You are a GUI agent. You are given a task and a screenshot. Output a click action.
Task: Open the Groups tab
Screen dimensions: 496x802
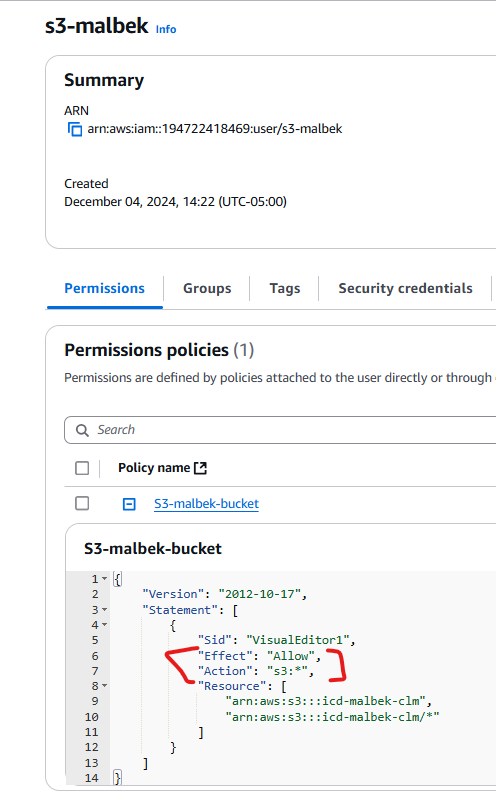(207, 288)
